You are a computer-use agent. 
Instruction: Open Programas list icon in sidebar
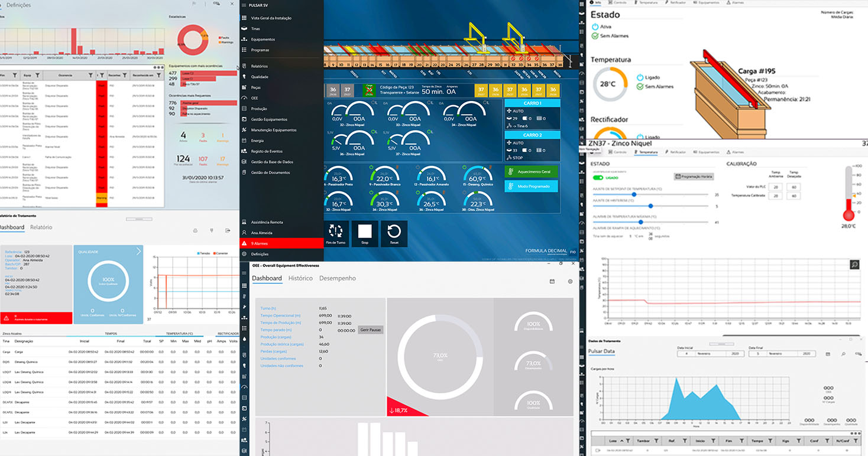tap(244, 50)
